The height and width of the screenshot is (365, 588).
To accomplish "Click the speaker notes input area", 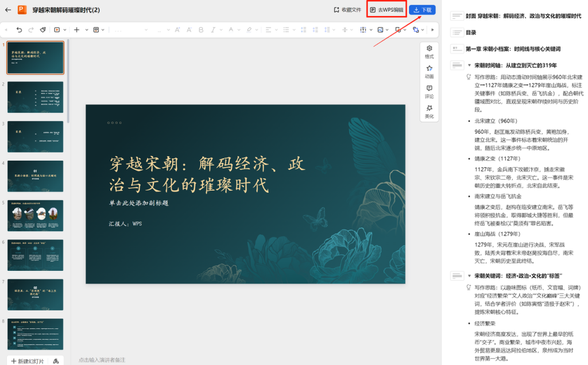I will (102, 360).
